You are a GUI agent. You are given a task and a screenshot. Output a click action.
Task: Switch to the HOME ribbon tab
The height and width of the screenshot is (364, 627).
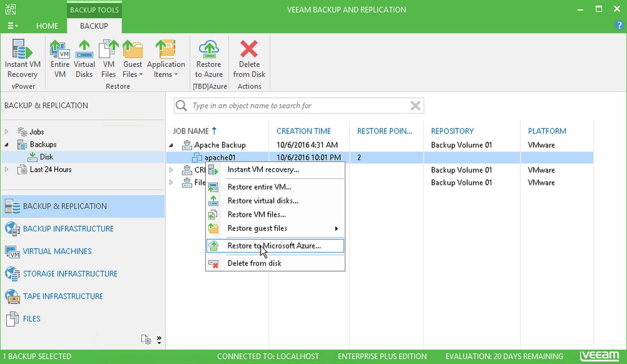47,26
